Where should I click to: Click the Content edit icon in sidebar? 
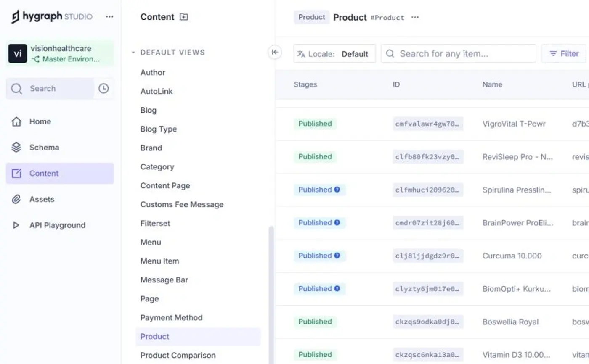[x=16, y=174]
